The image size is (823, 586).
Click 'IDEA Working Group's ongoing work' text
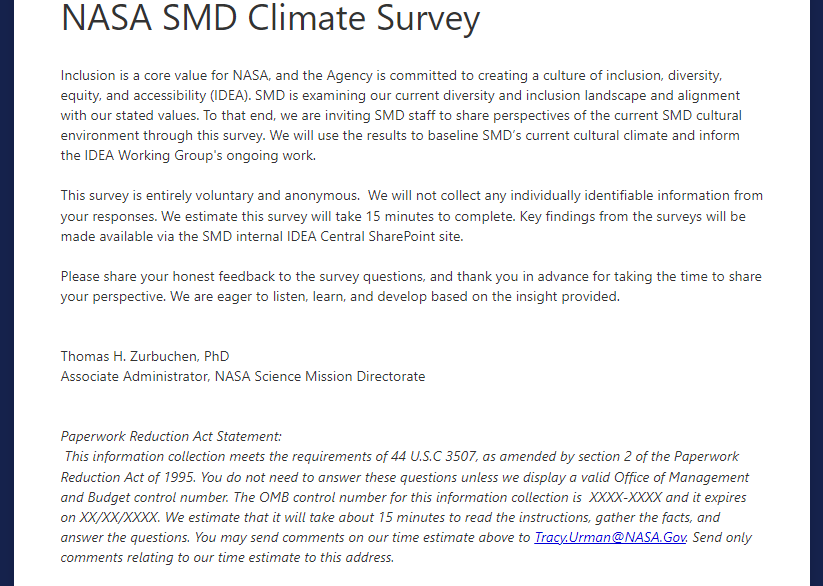click(x=187, y=155)
